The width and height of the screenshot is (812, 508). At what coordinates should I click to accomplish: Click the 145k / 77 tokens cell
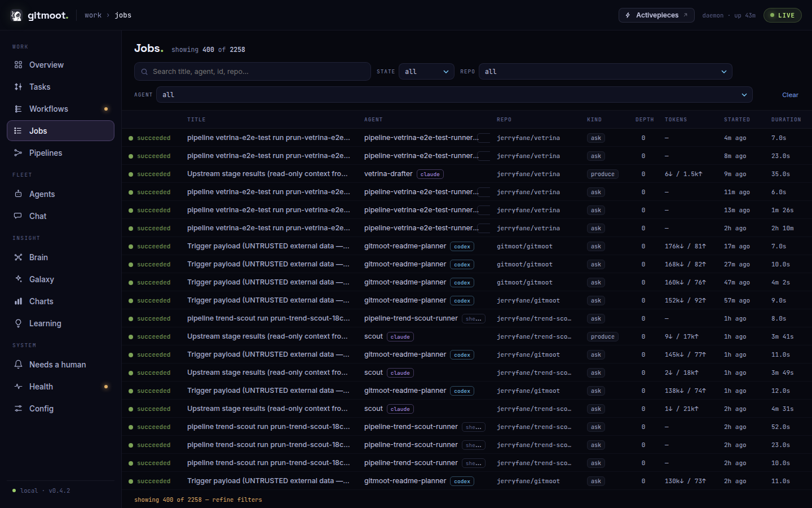point(685,355)
